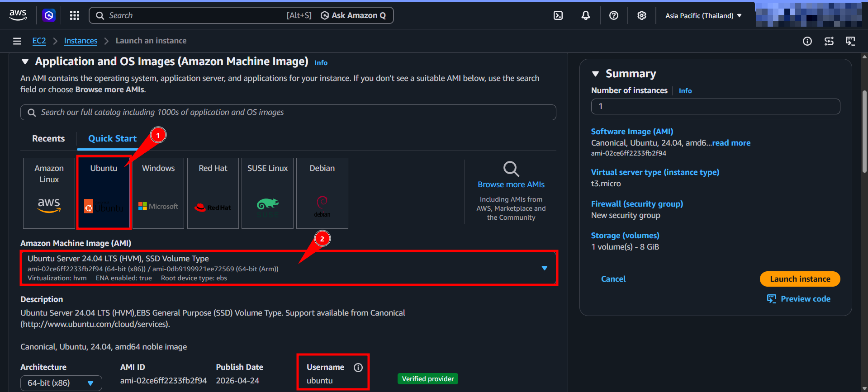This screenshot has height=392, width=868.
Task: Select the Amazon Linux AMI tile
Action: [x=49, y=193]
